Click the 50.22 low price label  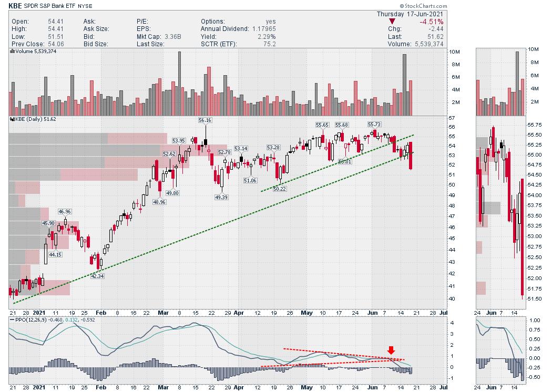pos(280,189)
